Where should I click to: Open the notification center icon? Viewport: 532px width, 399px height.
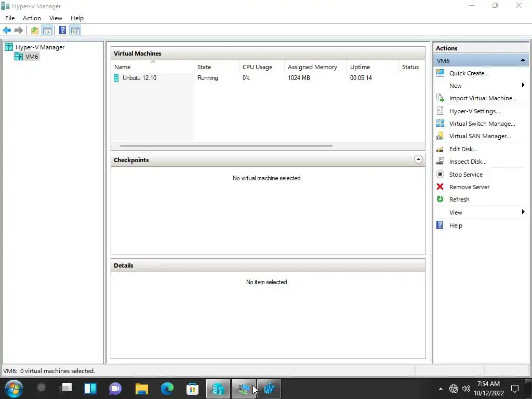coord(515,389)
